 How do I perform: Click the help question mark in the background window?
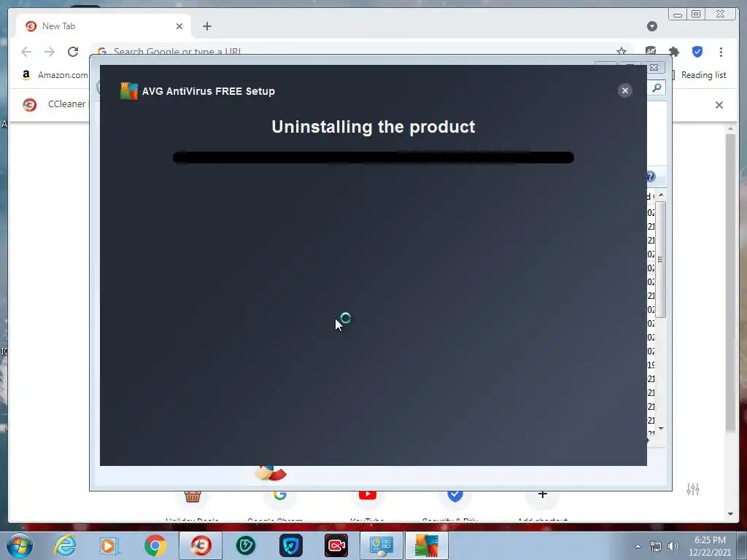[x=651, y=176]
